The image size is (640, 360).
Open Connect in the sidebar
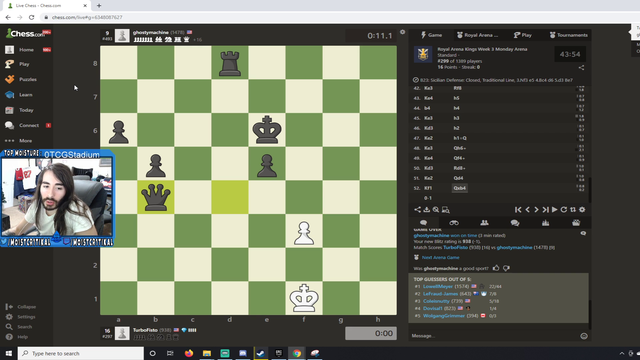coord(29,125)
